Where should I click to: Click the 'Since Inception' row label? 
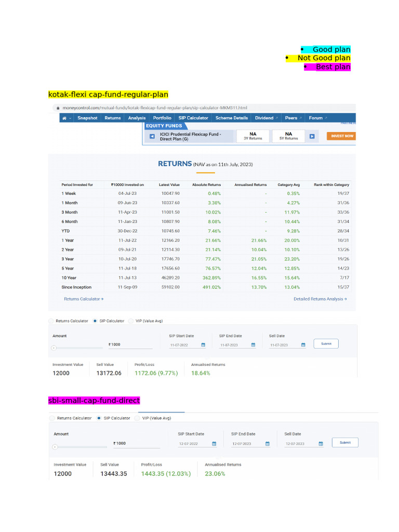[76, 287]
